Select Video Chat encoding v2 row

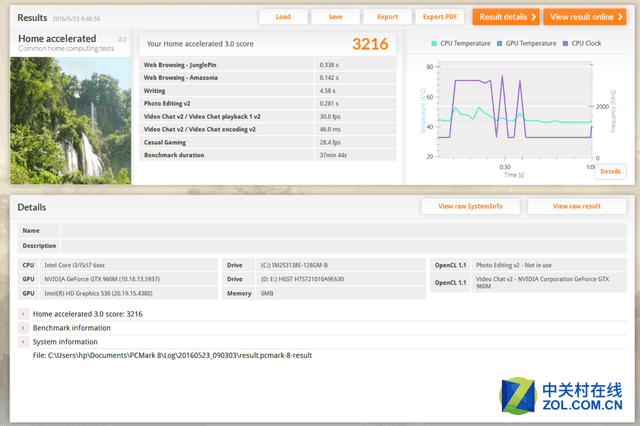pyautogui.click(x=268, y=129)
